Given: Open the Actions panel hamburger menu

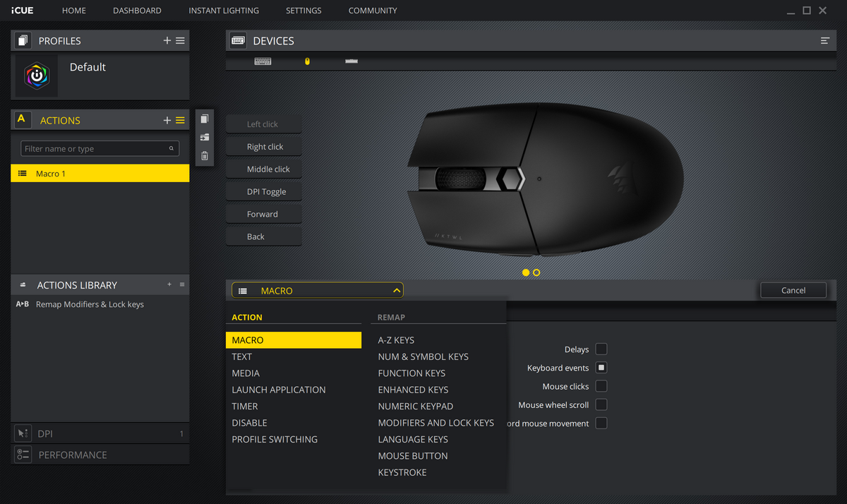Looking at the screenshot, I should point(180,121).
